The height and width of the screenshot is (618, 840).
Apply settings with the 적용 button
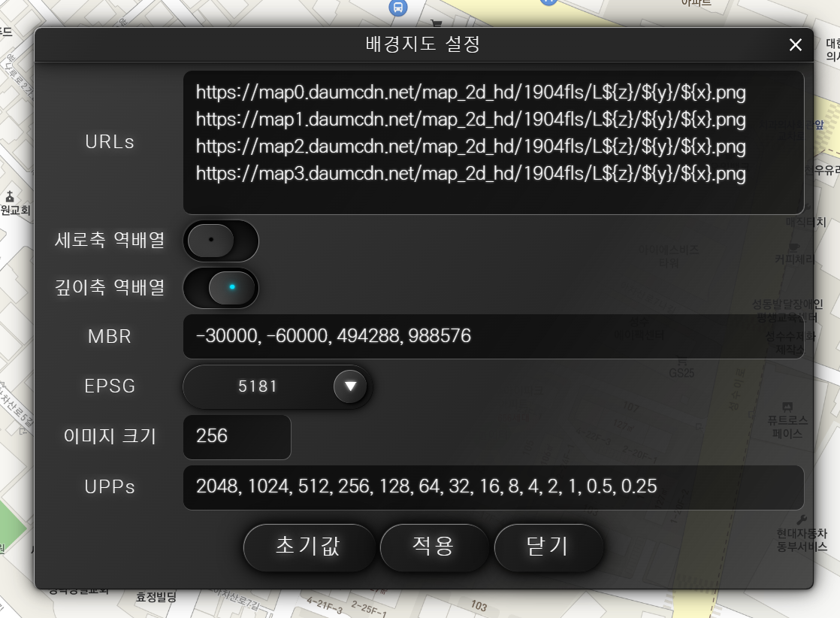point(433,546)
